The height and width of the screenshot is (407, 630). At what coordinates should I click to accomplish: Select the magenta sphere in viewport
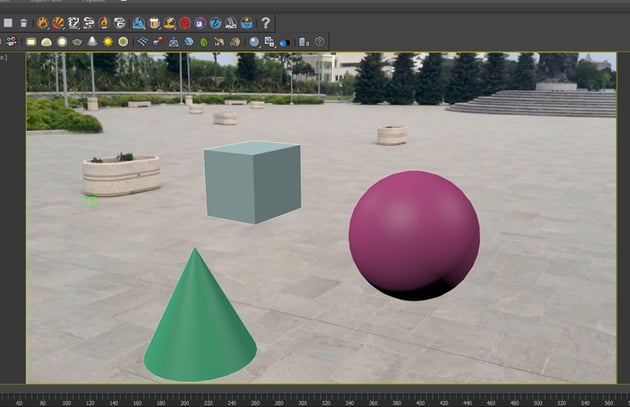click(414, 235)
